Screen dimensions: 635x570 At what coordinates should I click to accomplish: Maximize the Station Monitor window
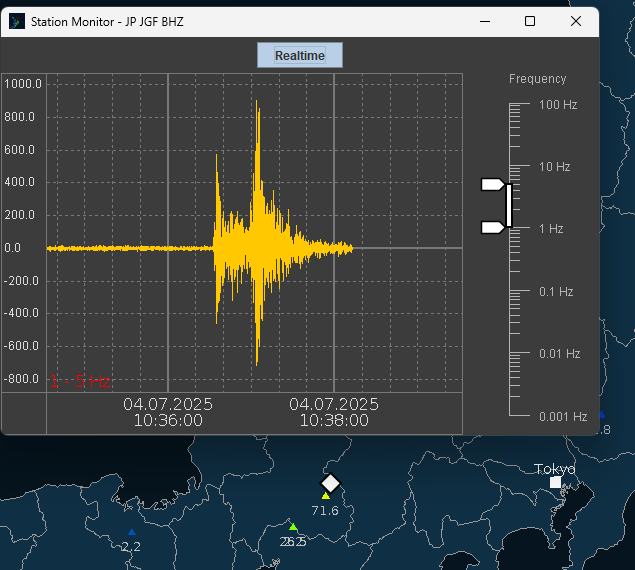click(x=530, y=21)
